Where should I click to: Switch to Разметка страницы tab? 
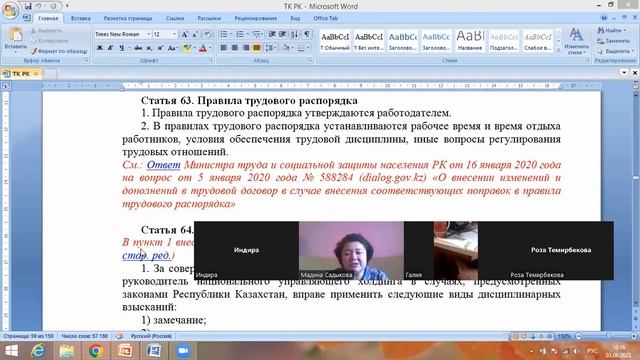[128, 18]
